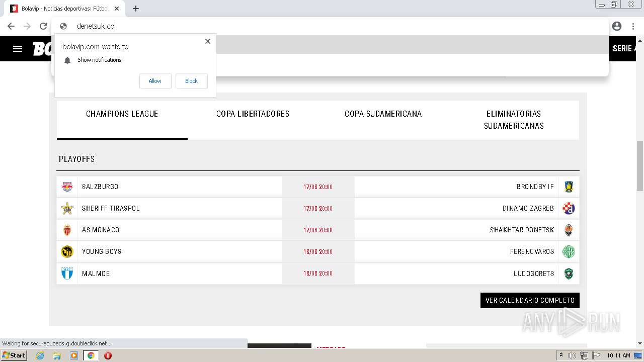This screenshot has height=362, width=644.
Task: Open the hamburger site menu
Action: [x=18, y=49]
